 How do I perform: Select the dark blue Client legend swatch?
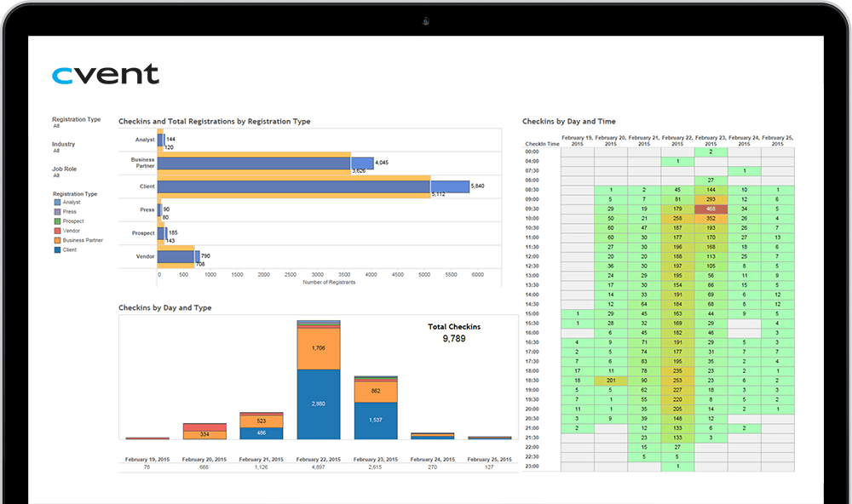coord(57,249)
